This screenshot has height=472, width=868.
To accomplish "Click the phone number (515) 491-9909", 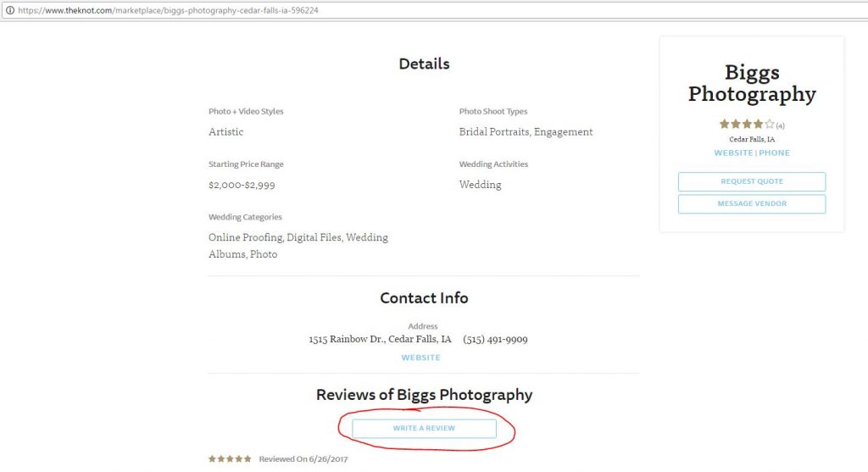I will [x=495, y=339].
